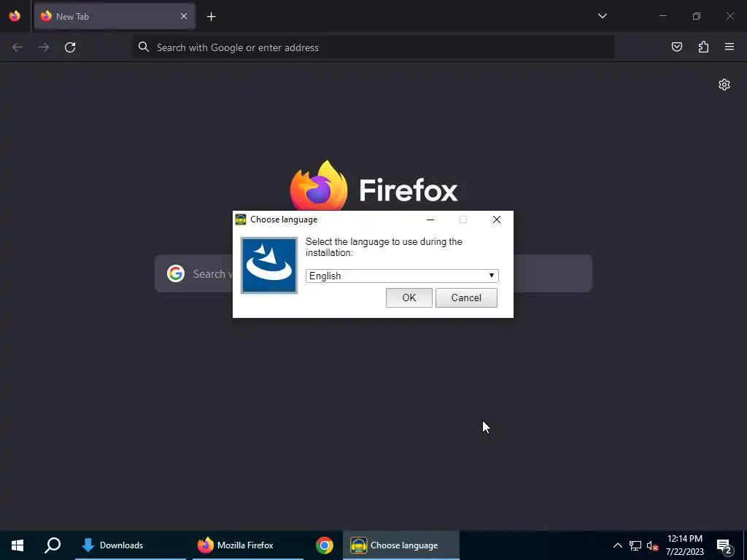747x560 pixels.
Task: Select Choose language taskbar button
Action: point(401,545)
